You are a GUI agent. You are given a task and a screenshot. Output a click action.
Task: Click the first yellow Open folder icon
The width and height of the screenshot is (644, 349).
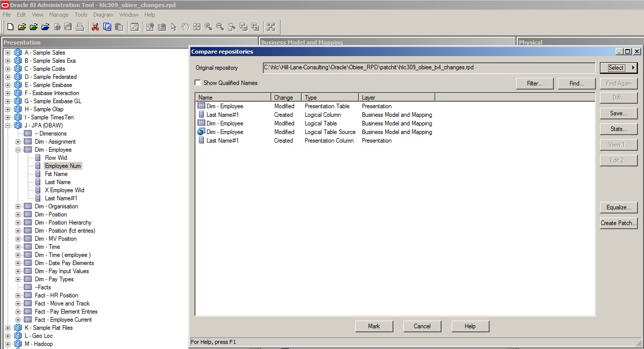(x=22, y=27)
